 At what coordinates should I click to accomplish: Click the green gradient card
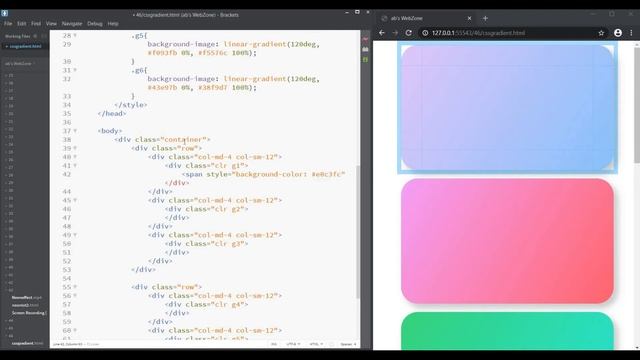tap(507, 331)
